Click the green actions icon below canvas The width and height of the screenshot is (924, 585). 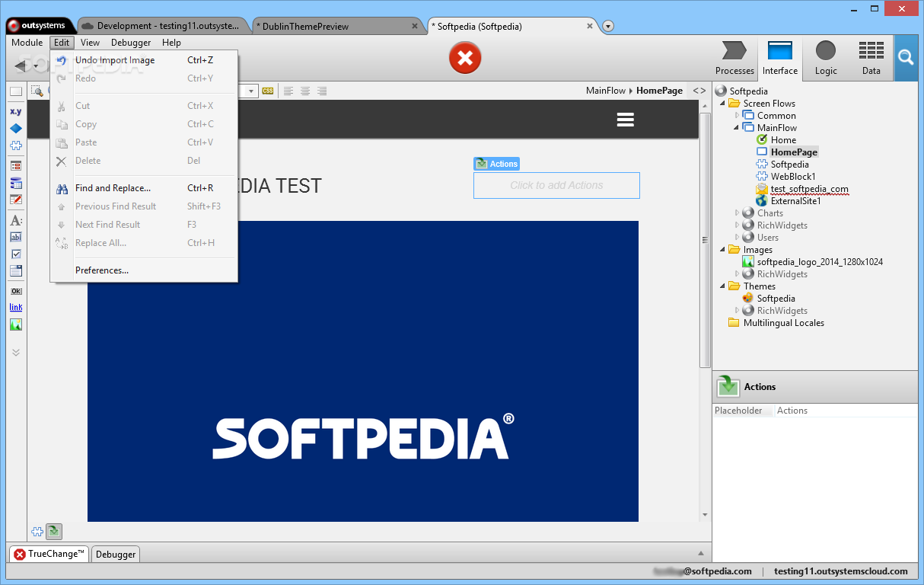(54, 532)
